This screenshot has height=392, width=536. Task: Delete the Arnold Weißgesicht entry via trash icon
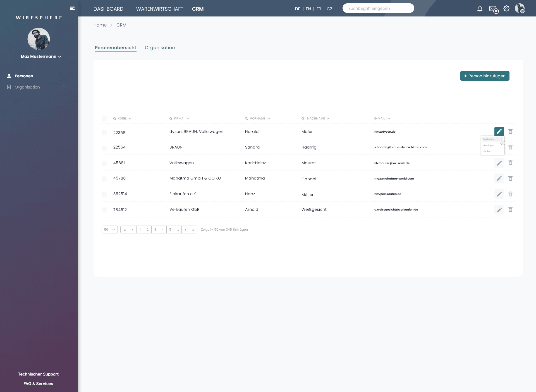(510, 209)
